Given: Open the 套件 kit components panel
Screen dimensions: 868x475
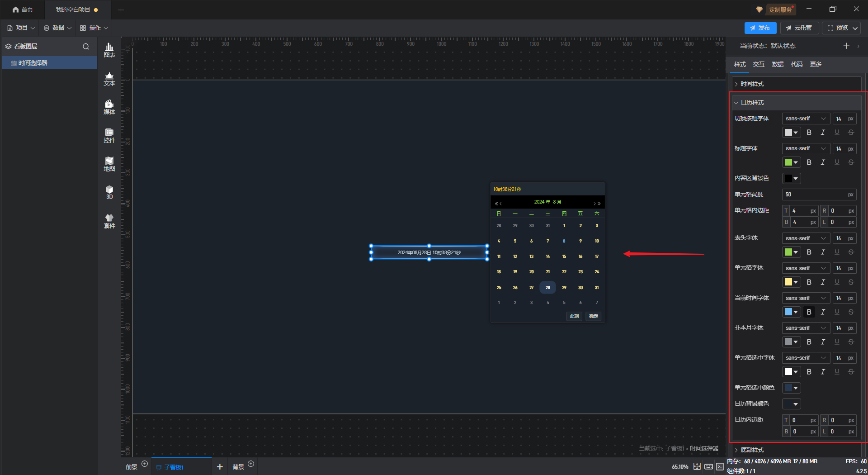Looking at the screenshot, I should tap(109, 221).
